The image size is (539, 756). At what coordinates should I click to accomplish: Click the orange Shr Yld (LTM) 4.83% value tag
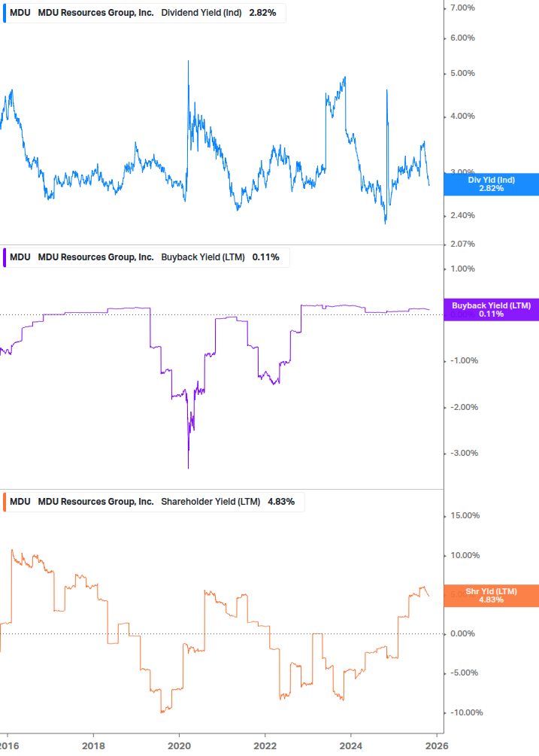coord(492,596)
